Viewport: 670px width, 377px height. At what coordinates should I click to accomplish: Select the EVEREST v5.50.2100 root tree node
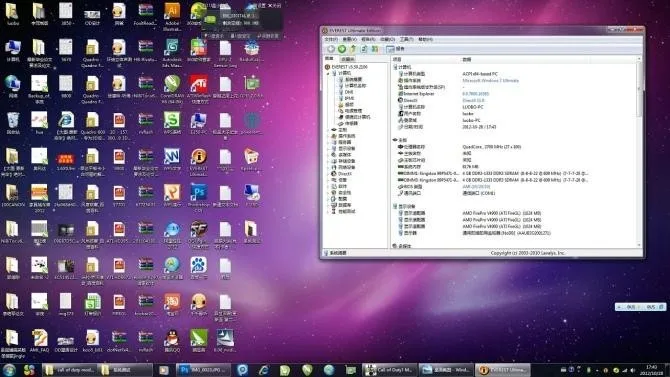346,67
